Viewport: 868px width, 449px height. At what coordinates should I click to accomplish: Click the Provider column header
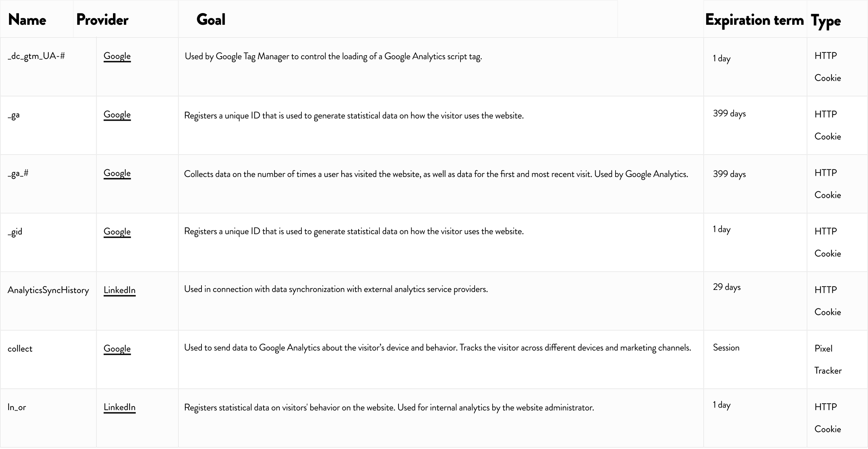coord(102,20)
